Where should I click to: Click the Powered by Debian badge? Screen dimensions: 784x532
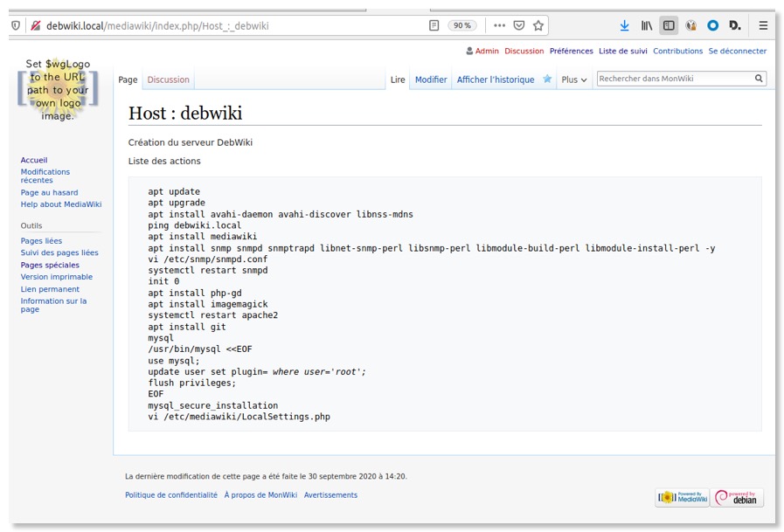(738, 497)
